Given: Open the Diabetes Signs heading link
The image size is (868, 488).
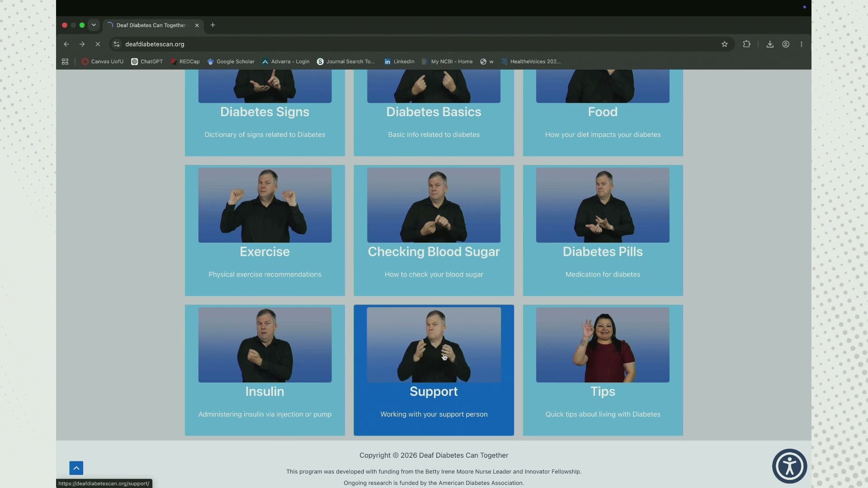Looking at the screenshot, I should 265,112.
